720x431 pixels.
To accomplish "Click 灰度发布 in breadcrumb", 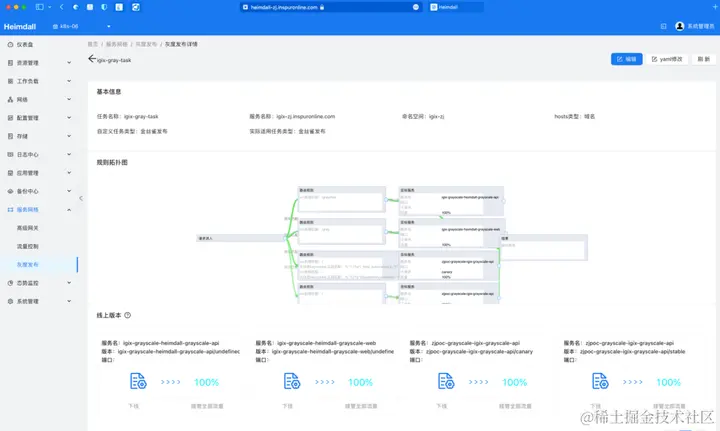I will (x=146, y=44).
